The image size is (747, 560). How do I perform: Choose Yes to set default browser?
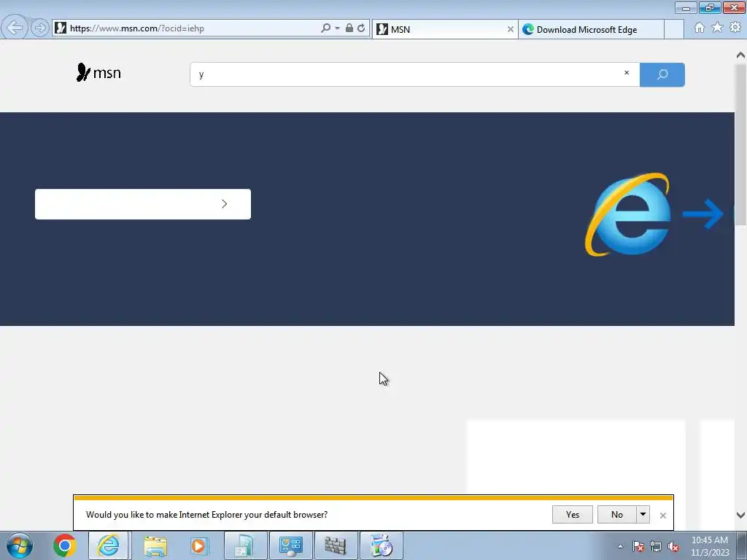tap(572, 515)
